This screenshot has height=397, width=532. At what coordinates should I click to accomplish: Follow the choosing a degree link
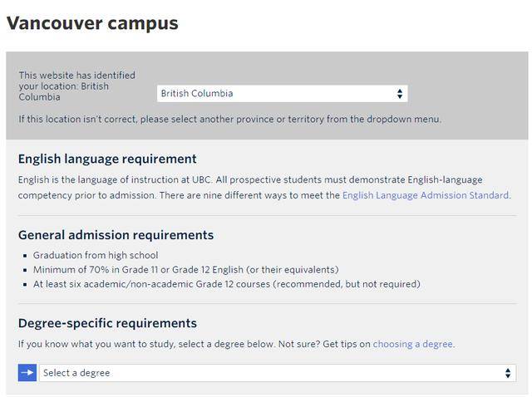click(412, 344)
